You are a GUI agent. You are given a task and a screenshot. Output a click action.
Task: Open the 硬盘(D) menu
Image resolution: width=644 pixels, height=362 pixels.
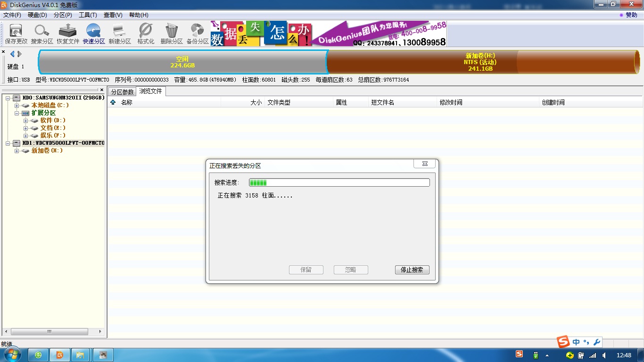click(x=38, y=15)
